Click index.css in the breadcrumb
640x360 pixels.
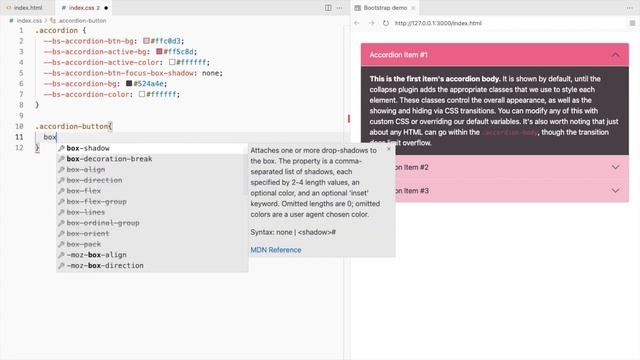click(x=29, y=20)
